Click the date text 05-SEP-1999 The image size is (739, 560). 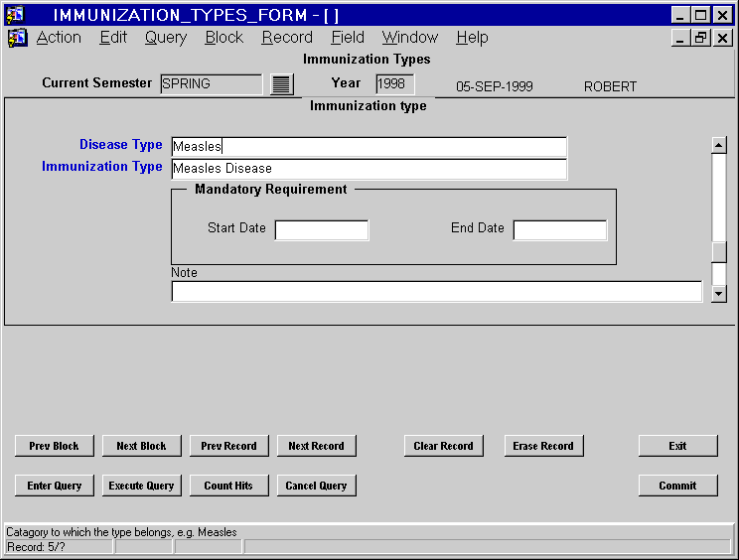[x=495, y=86]
